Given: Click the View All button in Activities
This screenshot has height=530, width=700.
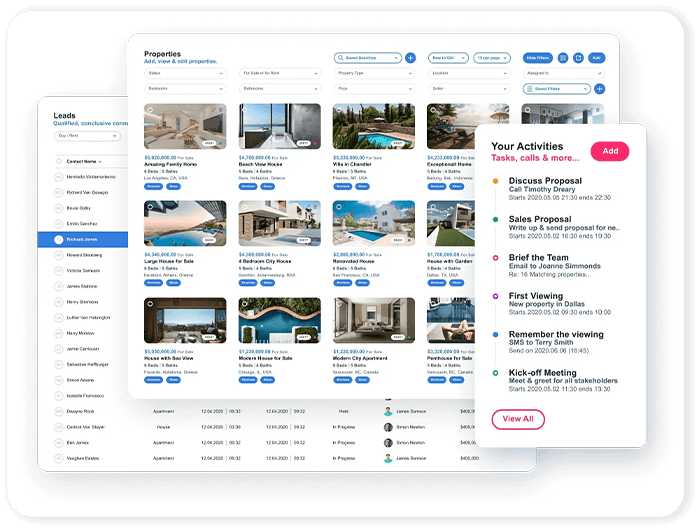Looking at the screenshot, I should 518,419.
